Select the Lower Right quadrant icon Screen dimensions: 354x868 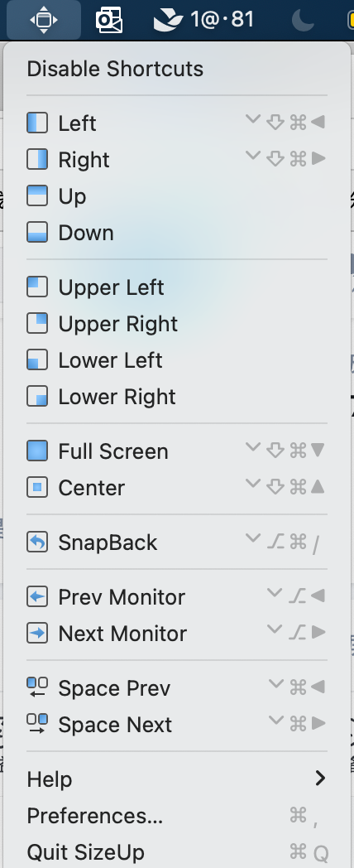point(37,397)
